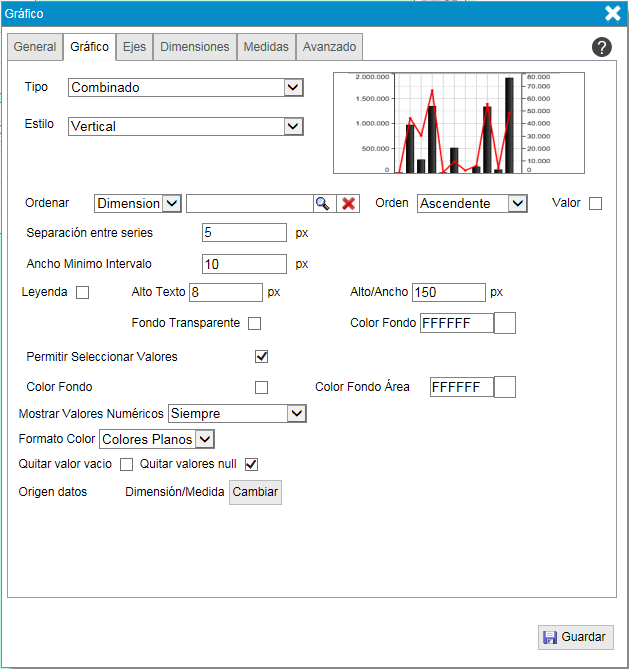Expand the Mostrar Valores Numéricos dropdown
This screenshot has width=629, height=669.
(x=237, y=413)
